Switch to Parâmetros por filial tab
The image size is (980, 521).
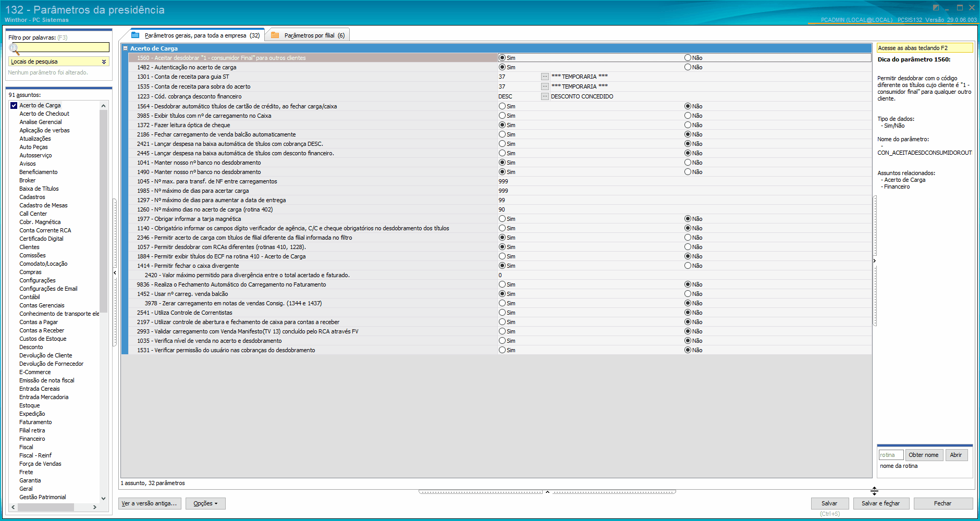(308, 35)
